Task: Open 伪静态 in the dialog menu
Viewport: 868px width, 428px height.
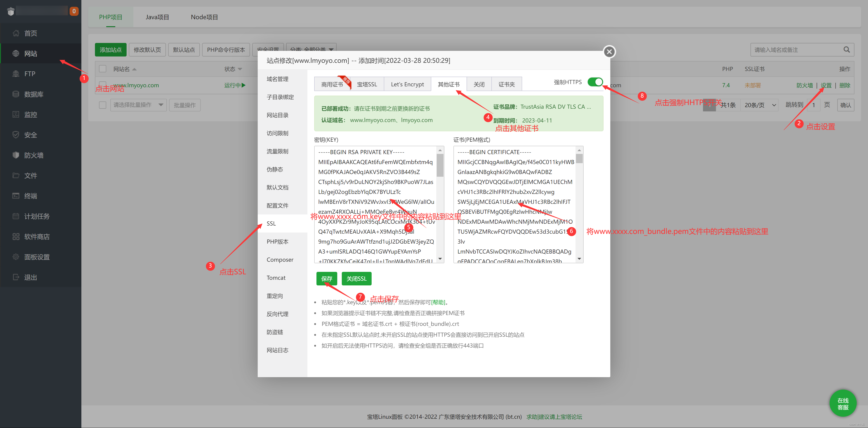Action: click(282, 169)
